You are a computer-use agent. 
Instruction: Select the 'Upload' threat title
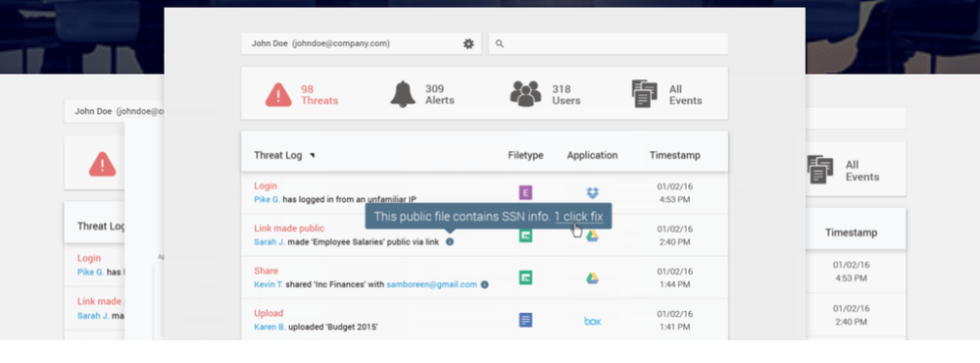pos(269,313)
